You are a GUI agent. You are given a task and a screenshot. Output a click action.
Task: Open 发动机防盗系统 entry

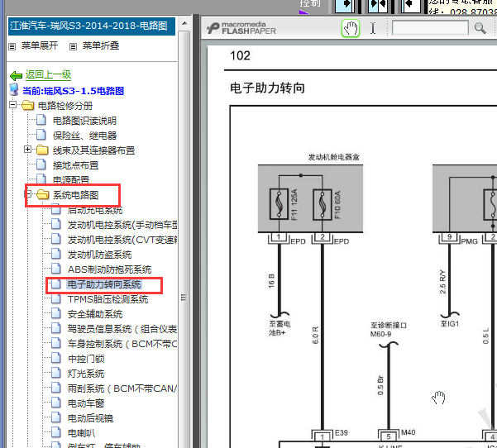[99, 255]
